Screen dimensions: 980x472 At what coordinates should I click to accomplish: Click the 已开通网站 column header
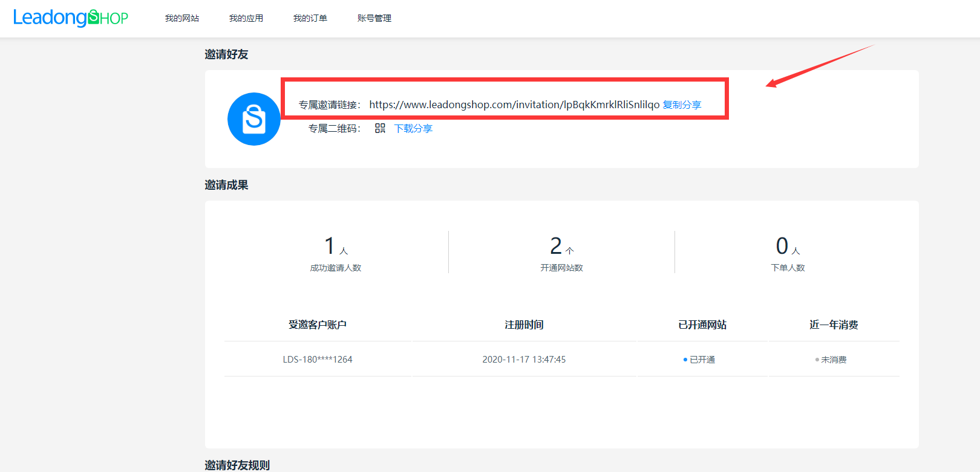[x=702, y=325]
